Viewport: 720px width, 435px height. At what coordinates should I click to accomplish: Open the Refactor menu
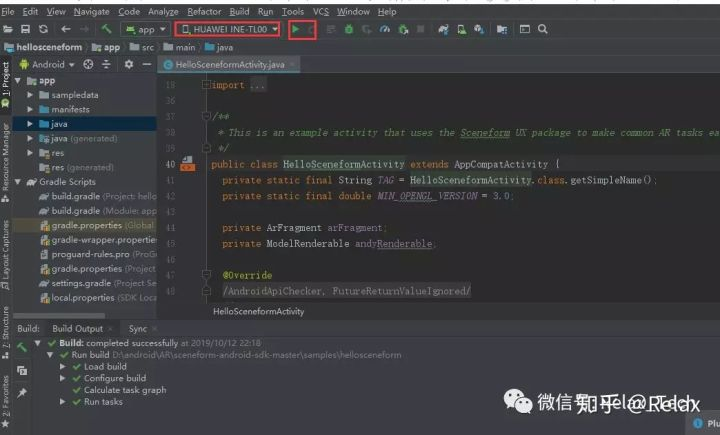[x=204, y=11]
